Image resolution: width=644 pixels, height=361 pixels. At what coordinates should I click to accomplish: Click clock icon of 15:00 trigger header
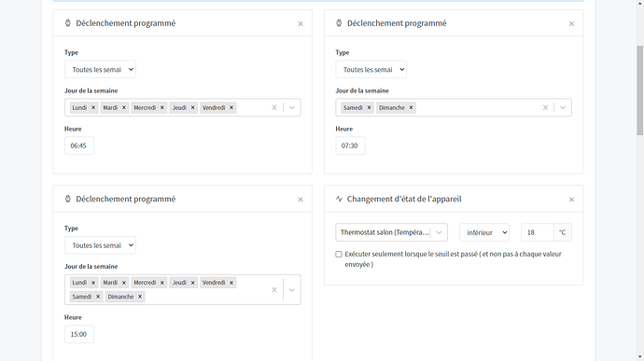(68, 199)
